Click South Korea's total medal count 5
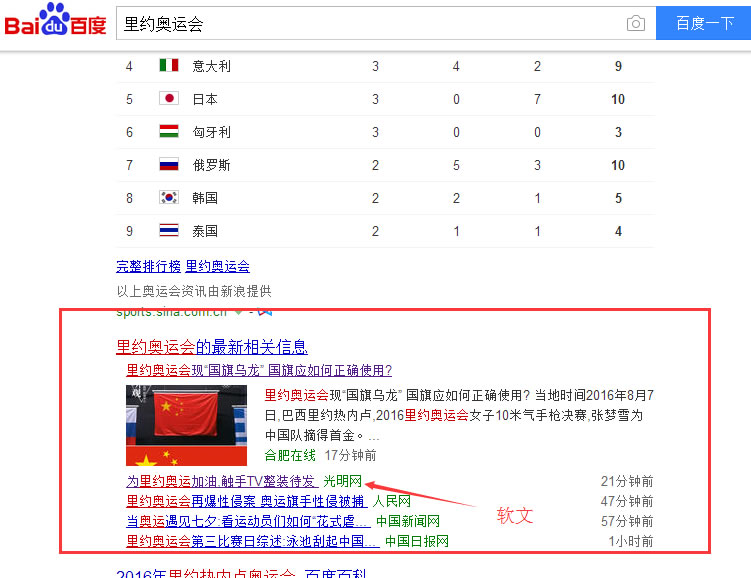Image resolution: width=751 pixels, height=578 pixels. coord(618,198)
